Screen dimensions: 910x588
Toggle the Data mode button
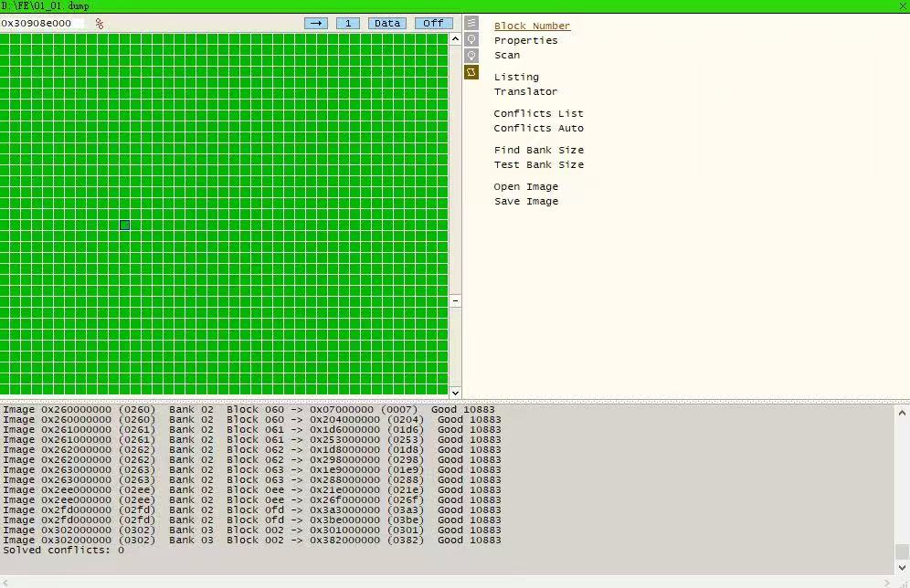tap(387, 23)
